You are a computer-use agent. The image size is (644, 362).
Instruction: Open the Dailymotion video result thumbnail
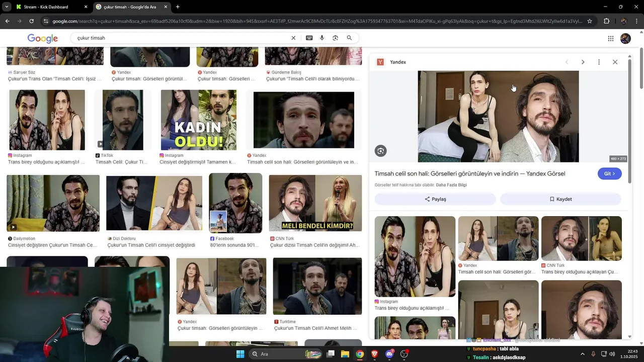(53, 203)
